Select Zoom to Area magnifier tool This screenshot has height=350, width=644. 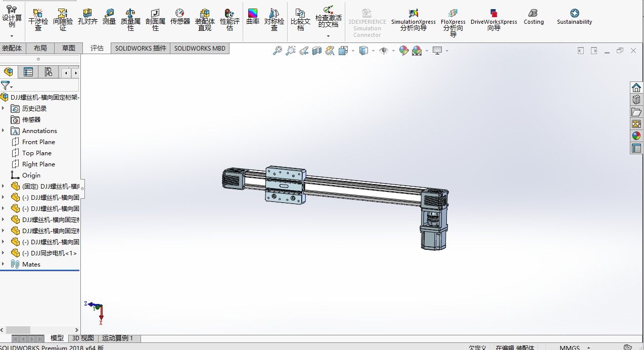290,51
